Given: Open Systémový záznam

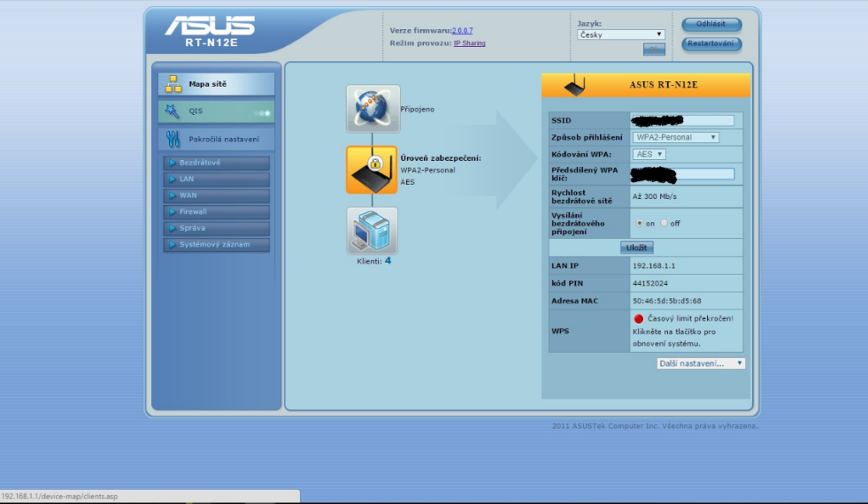Looking at the screenshot, I should (217, 244).
